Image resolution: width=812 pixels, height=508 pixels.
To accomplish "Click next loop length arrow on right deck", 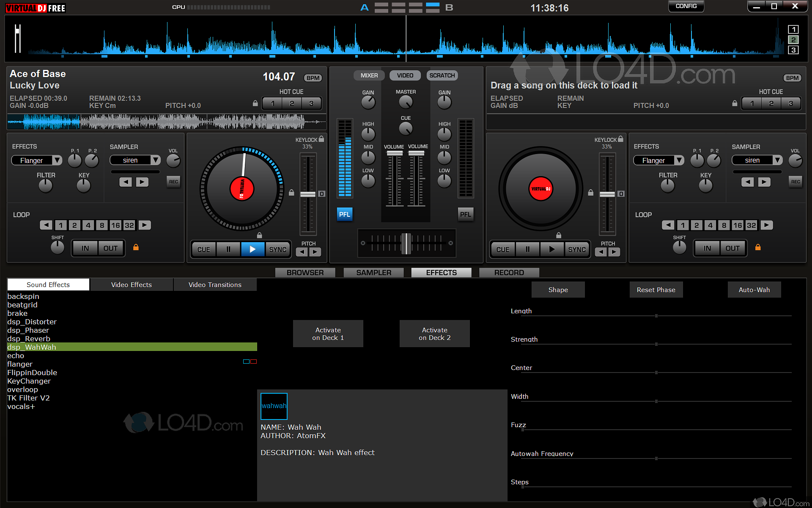I will pyautogui.click(x=766, y=225).
